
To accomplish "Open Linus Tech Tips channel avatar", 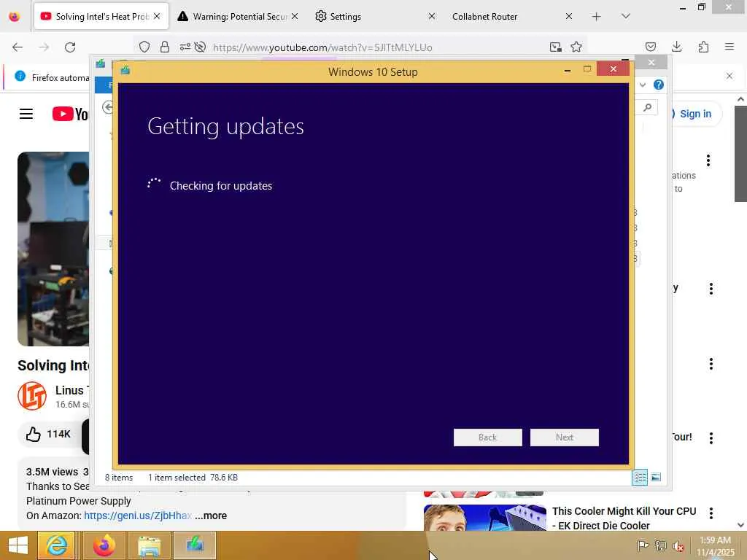I will pos(32,396).
